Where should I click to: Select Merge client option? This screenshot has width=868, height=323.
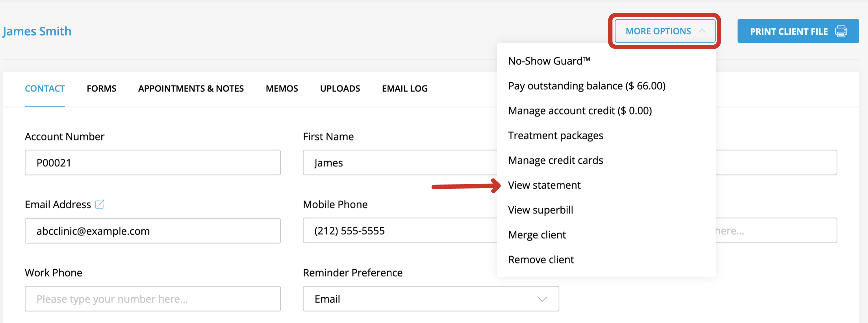[x=537, y=235]
